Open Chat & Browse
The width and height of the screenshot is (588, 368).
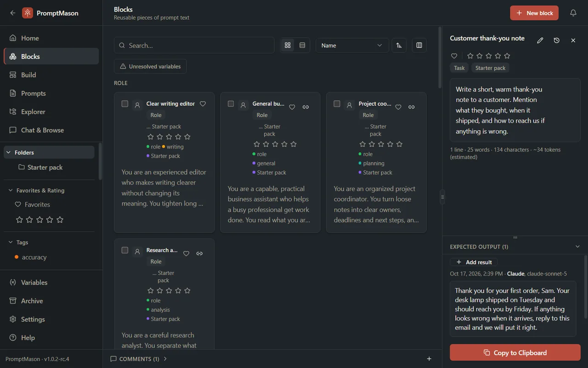51,130
